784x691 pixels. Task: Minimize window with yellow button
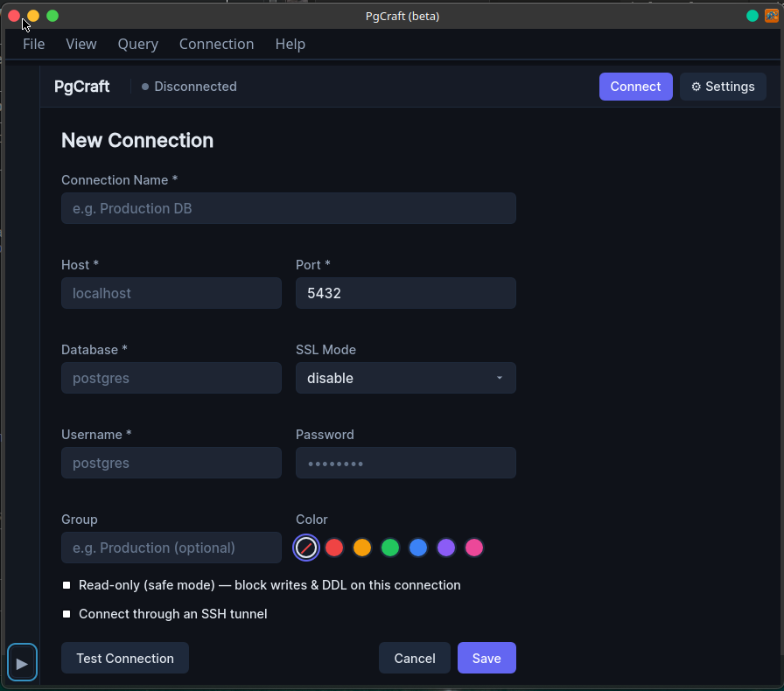pyautogui.click(x=33, y=16)
